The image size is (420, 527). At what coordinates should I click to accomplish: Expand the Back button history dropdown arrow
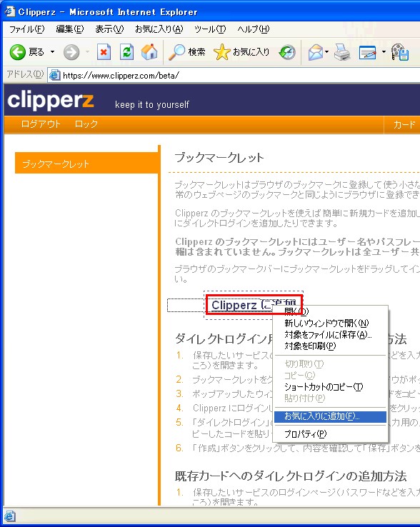click(52, 52)
